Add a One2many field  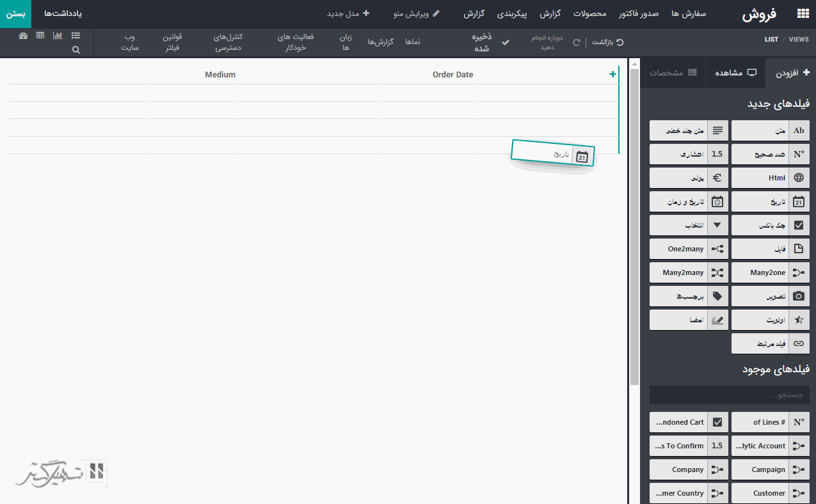689,249
